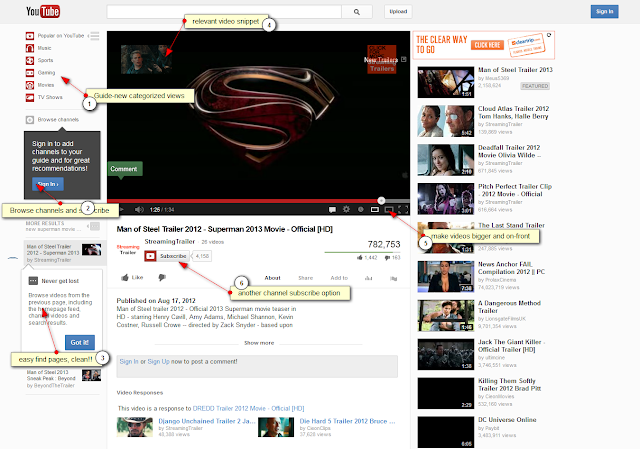The height and width of the screenshot is (449, 640).
Task: Toggle captions icon in player controls
Action: coord(332,209)
